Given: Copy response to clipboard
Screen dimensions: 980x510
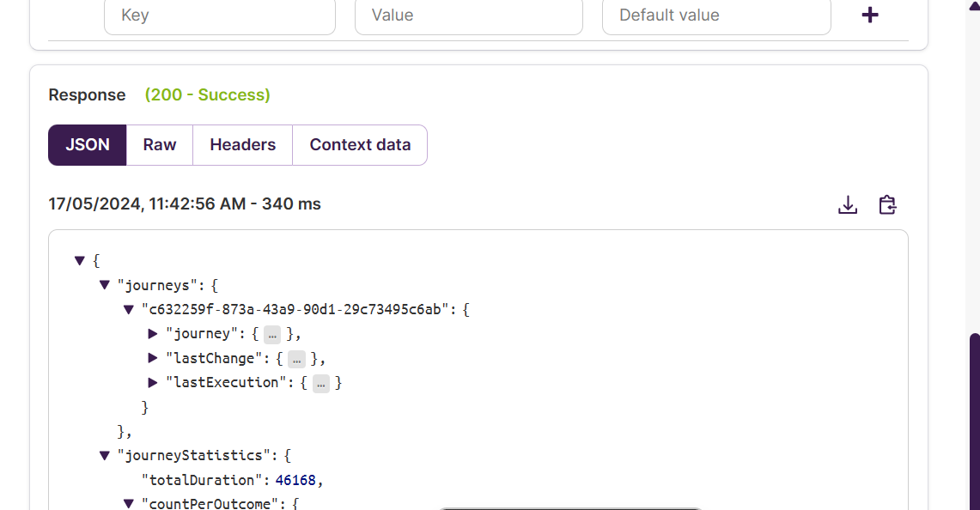Looking at the screenshot, I should point(887,205).
